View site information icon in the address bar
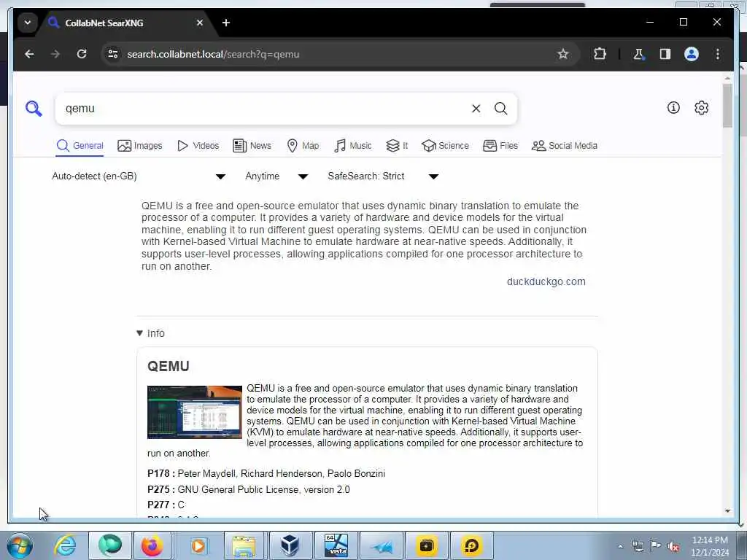The height and width of the screenshot is (560, 747). 113,54
